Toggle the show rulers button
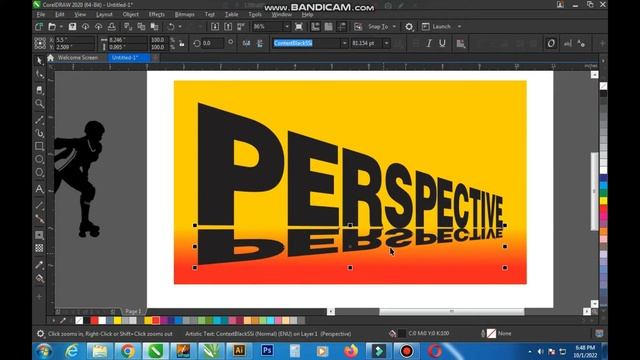640x360 pixels. (x=315, y=27)
